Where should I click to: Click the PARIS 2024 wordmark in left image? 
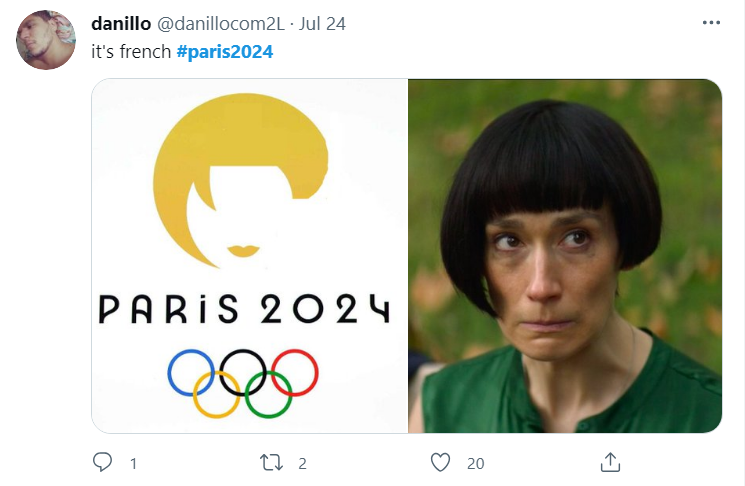click(x=244, y=309)
